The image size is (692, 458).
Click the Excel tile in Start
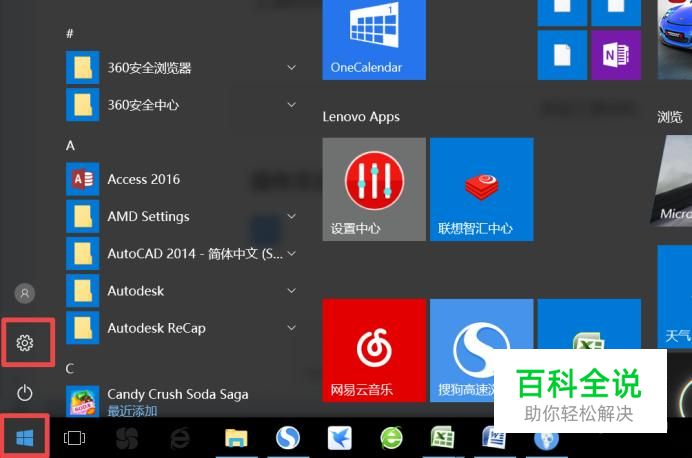pyautogui.click(x=589, y=324)
